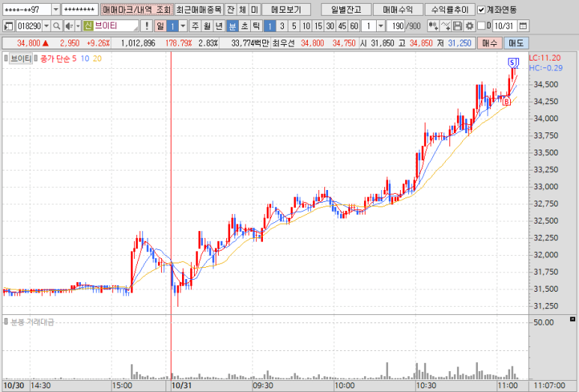
Task: Click the exclamation mark info icon
Action: (x=147, y=26)
